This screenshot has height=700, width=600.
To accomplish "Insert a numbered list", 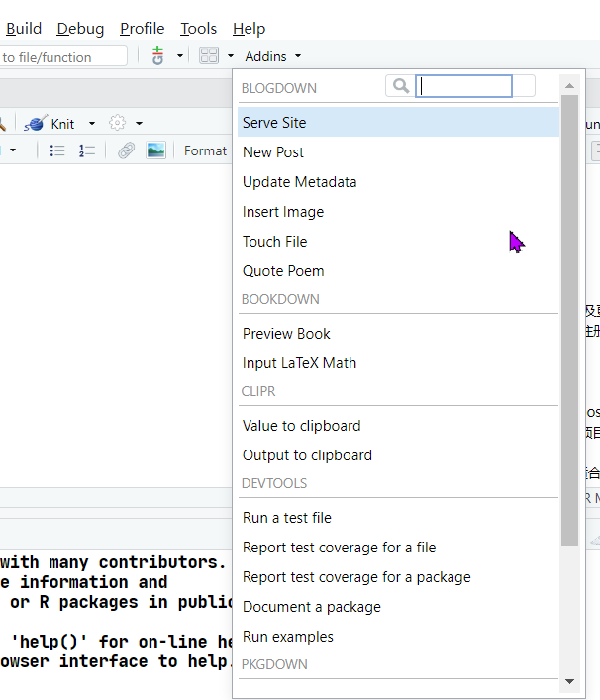I will [x=87, y=150].
